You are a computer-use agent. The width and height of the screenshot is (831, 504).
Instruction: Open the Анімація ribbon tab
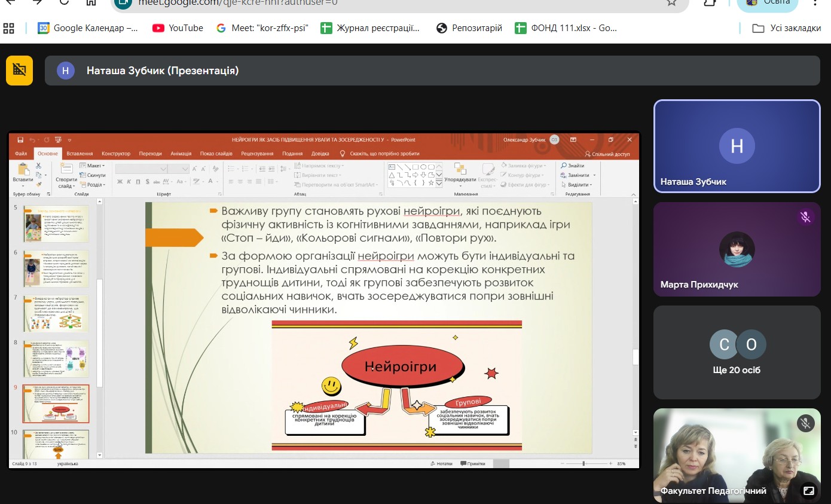(x=181, y=154)
